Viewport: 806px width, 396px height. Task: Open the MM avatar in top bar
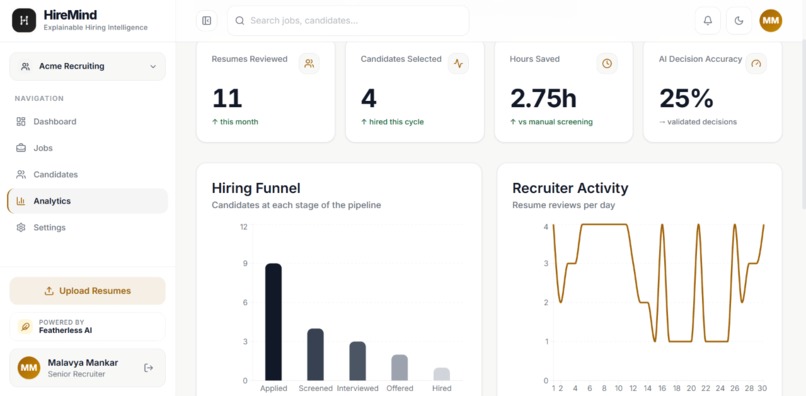click(x=771, y=21)
